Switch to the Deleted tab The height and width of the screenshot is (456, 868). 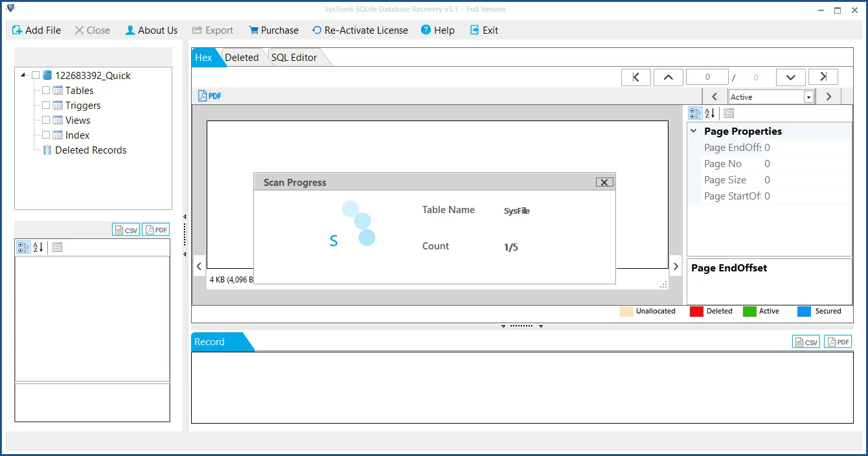pyautogui.click(x=242, y=58)
